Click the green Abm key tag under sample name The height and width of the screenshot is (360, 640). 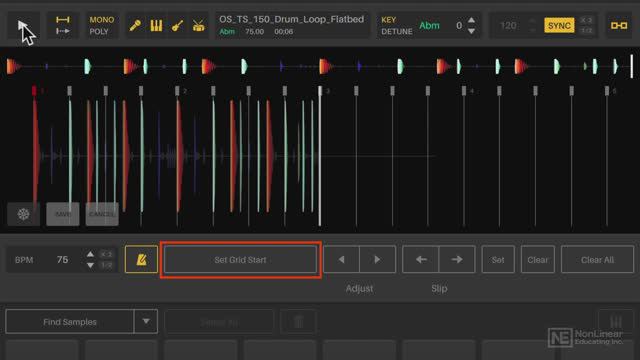[227, 31]
